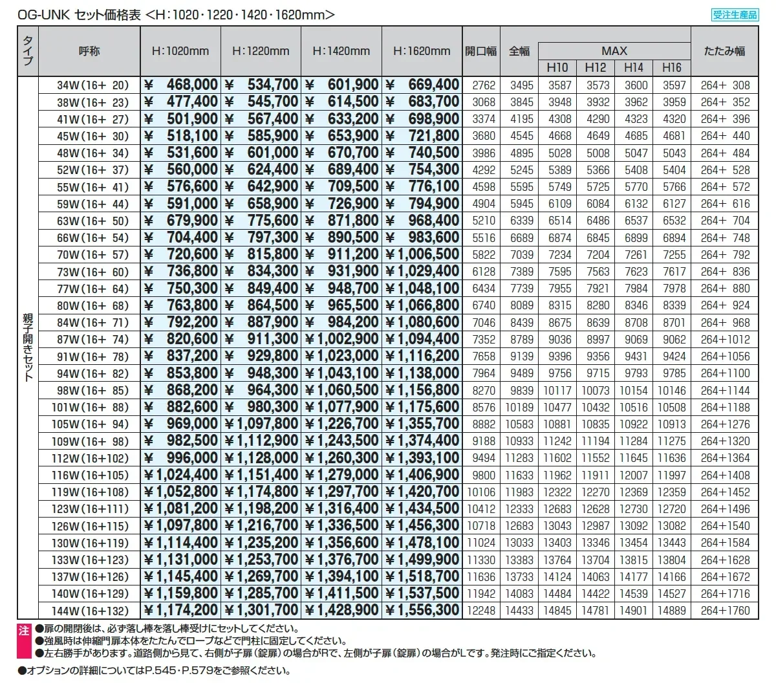Click the H:1420mm column header
The image size is (776, 700).
tap(341, 51)
